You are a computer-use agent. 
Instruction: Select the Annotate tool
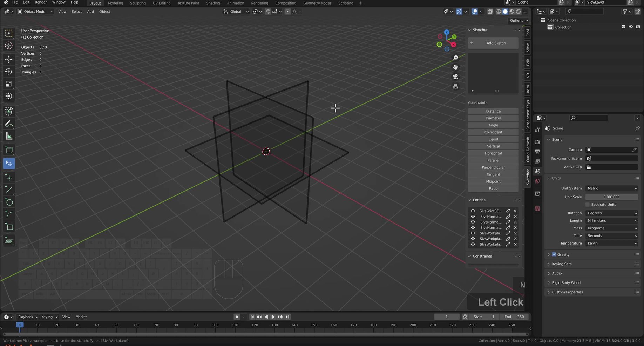pyautogui.click(x=9, y=123)
